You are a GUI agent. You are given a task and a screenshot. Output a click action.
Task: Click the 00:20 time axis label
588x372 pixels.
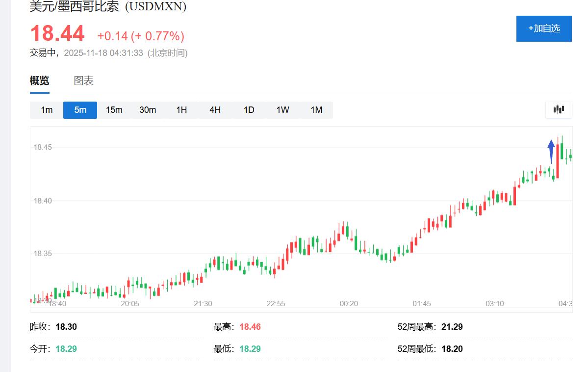point(349,304)
